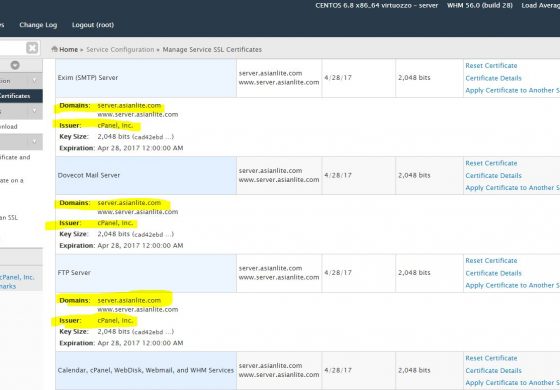Open Certificate Details for Exim (SMTP) Server
The image size is (560, 390).
click(493, 78)
